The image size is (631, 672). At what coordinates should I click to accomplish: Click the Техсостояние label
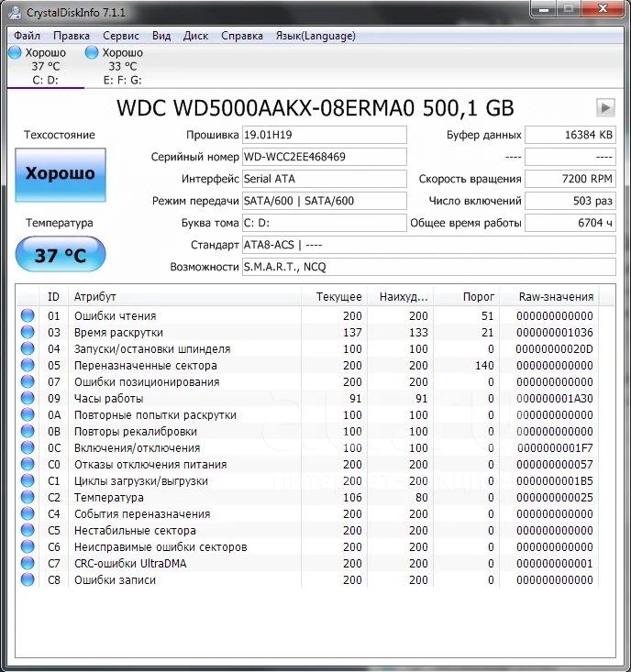coord(60,135)
